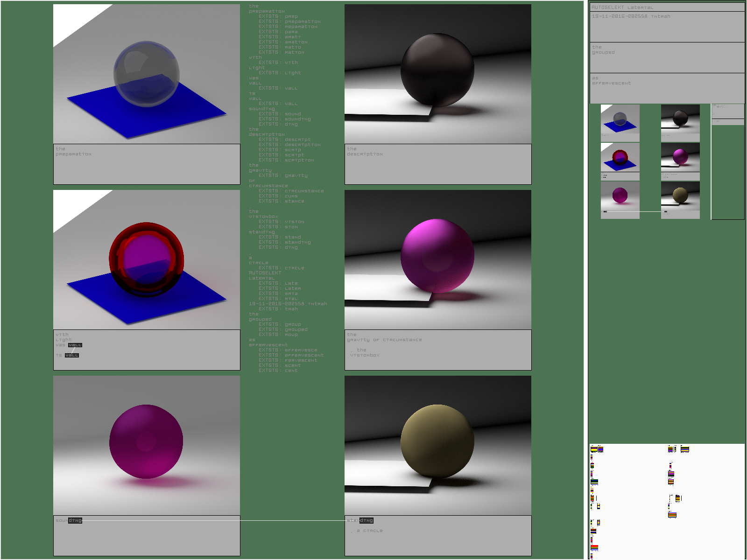The height and width of the screenshot is (560, 747).
Task: Select the large dark black sphere render
Action: click(438, 74)
